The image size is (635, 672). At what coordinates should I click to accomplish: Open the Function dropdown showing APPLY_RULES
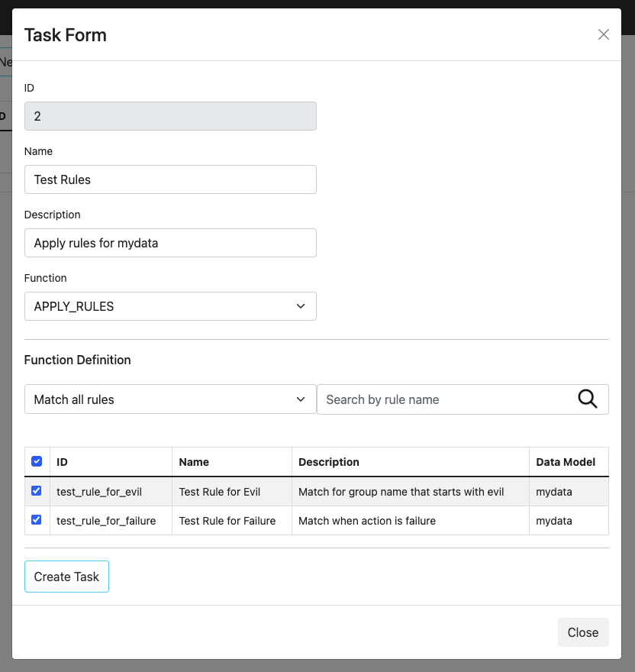[x=170, y=306]
